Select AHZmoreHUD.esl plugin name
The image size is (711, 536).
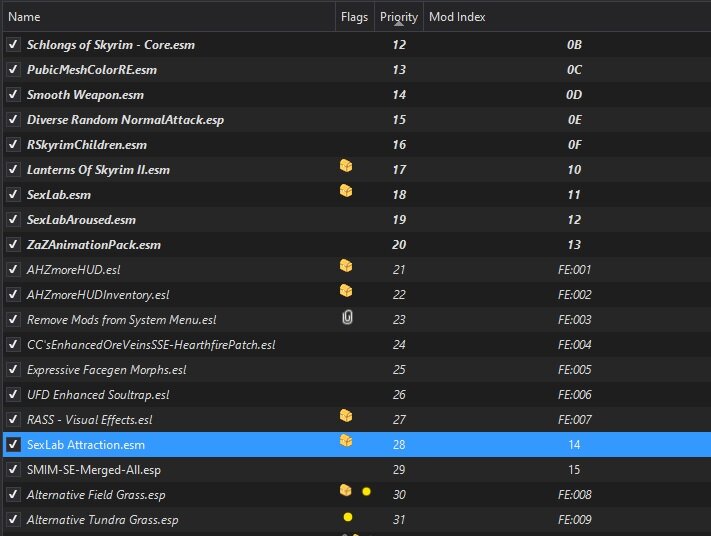pos(73,270)
